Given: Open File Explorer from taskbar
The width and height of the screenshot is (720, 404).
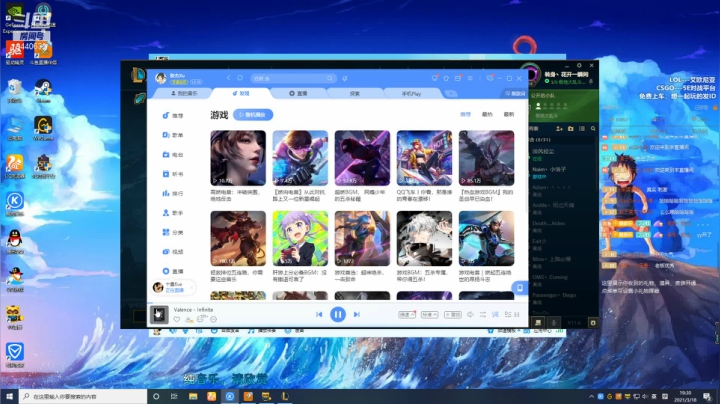Looking at the screenshot, I should click(x=193, y=396).
